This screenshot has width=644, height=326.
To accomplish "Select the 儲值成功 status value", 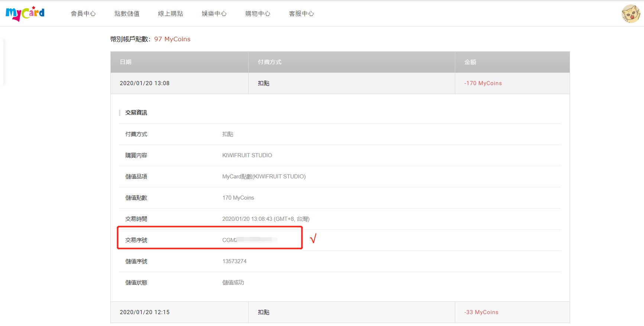I will pos(233,283).
